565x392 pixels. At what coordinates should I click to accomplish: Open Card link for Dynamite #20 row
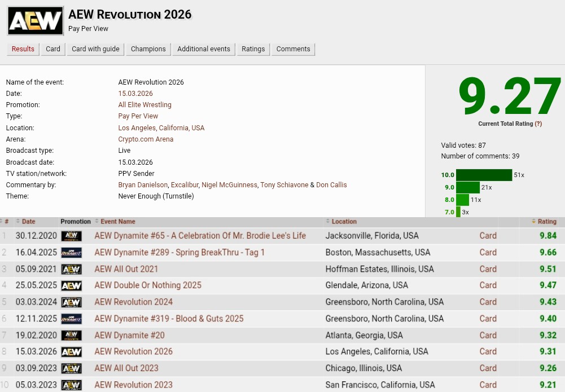pyautogui.click(x=488, y=336)
